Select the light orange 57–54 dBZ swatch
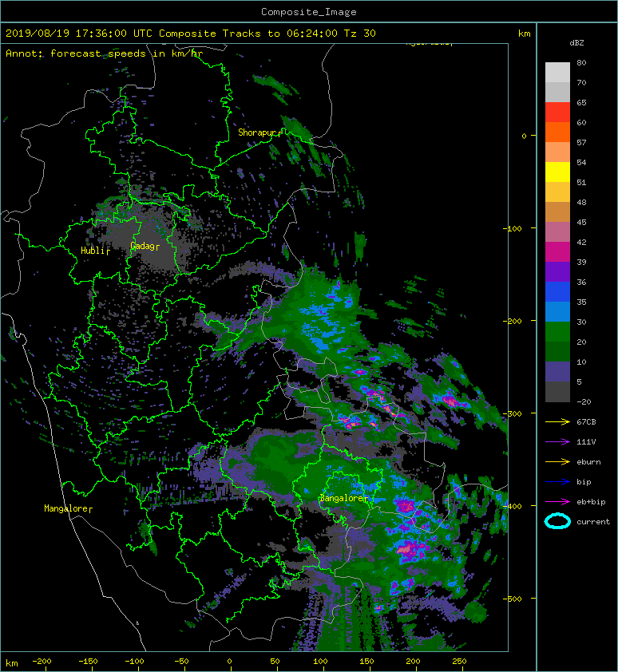 tap(557, 152)
